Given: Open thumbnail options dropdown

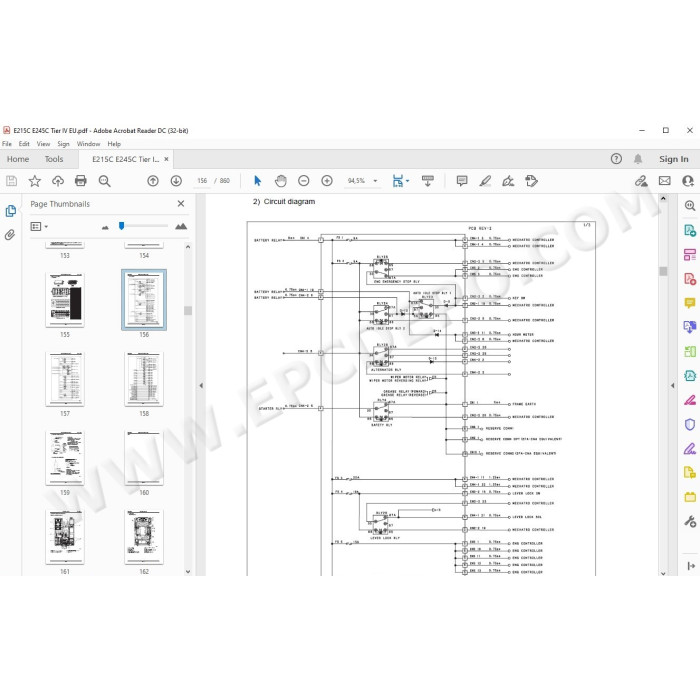Looking at the screenshot, I should [39, 226].
